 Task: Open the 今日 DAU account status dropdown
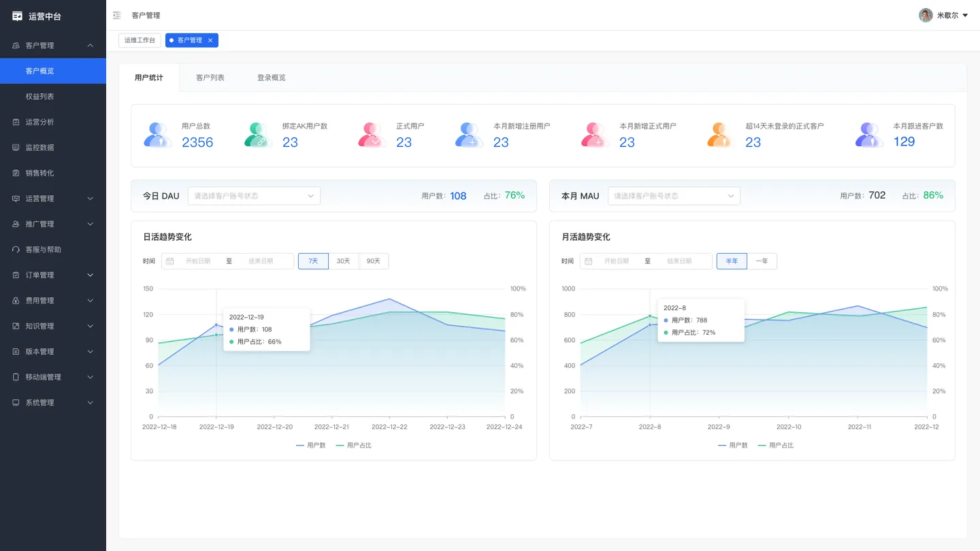click(x=254, y=196)
